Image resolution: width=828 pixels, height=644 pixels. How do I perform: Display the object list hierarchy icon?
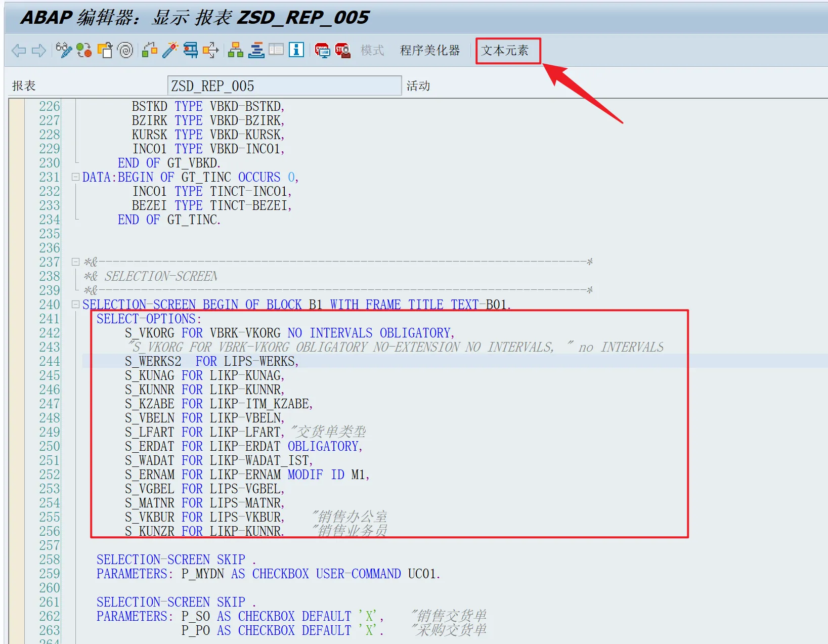(235, 50)
